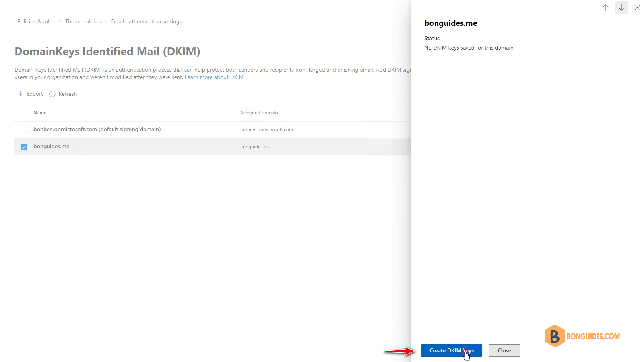Uncheck the bonguides.me row checkbox
This screenshot has height=362, width=644.
tap(24, 147)
